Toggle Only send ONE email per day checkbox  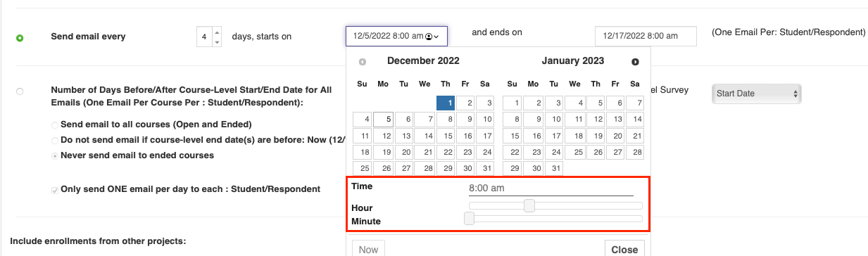click(55, 190)
